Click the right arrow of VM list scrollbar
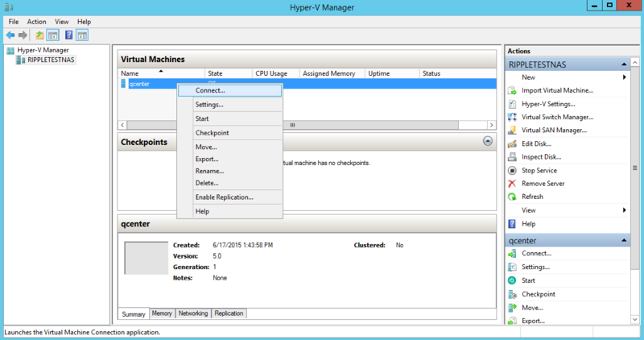Screen dimensions: 644x340 click(491, 125)
